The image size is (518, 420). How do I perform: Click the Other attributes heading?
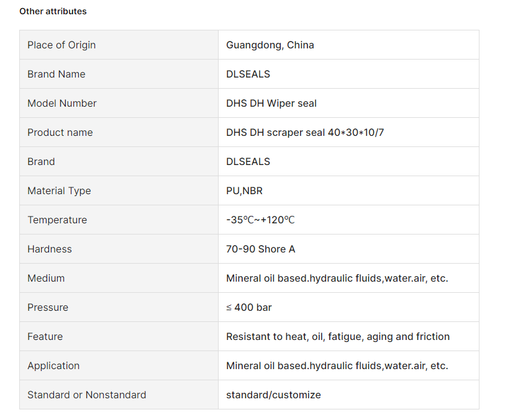point(53,11)
